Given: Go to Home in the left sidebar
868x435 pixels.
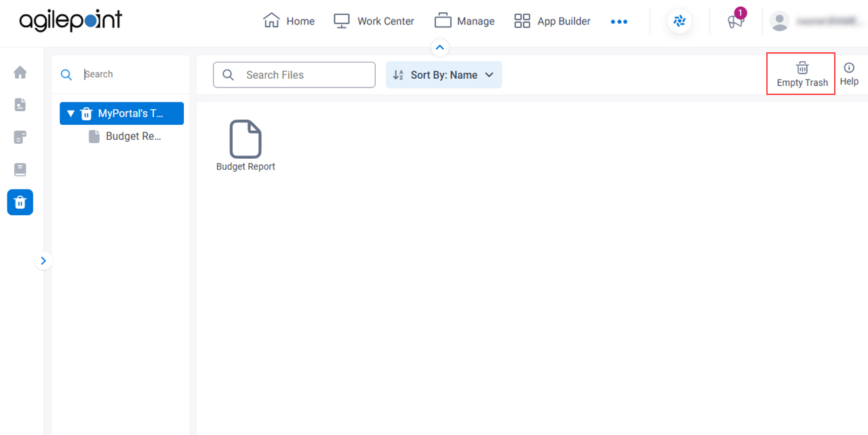Looking at the screenshot, I should click(20, 72).
